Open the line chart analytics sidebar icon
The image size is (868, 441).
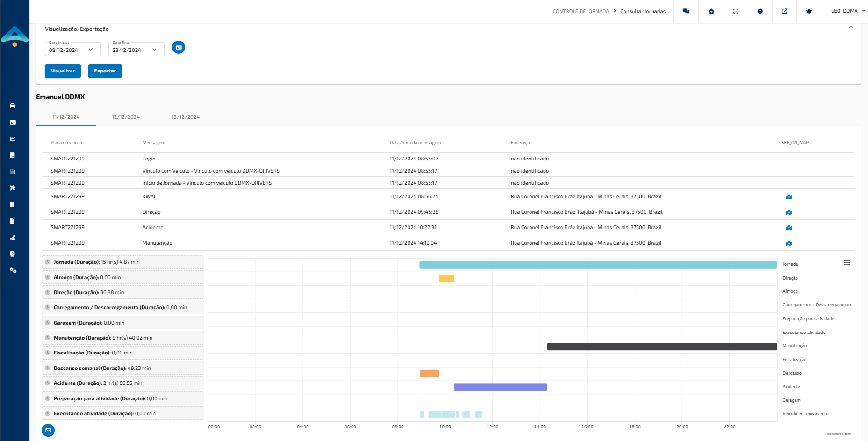[13, 139]
